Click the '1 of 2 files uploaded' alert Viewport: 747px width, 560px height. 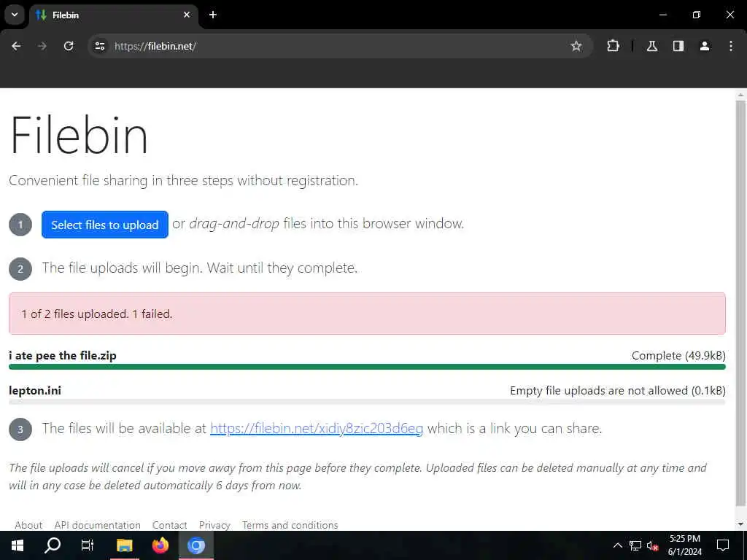(x=367, y=314)
